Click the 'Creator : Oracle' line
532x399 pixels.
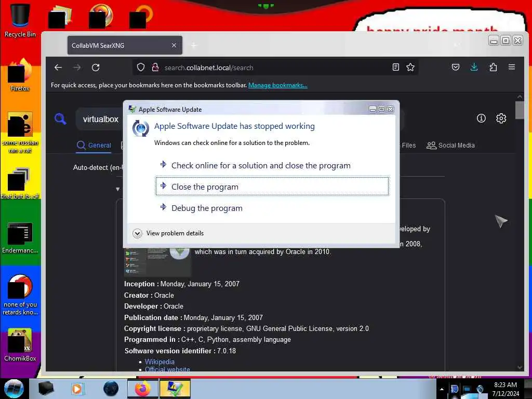pyautogui.click(x=149, y=295)
